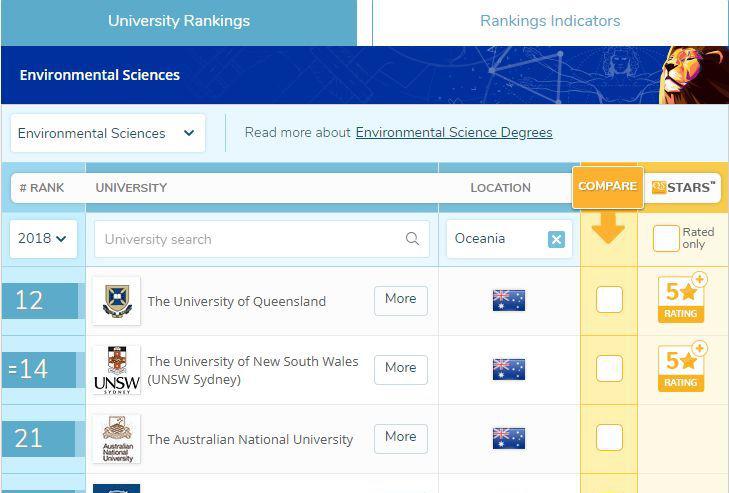Click the University of Queensland crest logo

(117, 301)
